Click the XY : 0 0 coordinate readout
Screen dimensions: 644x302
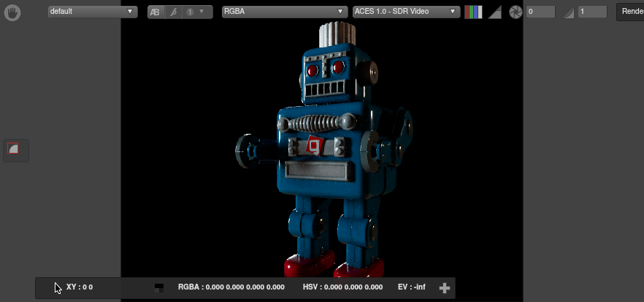[x=80, y=287]
